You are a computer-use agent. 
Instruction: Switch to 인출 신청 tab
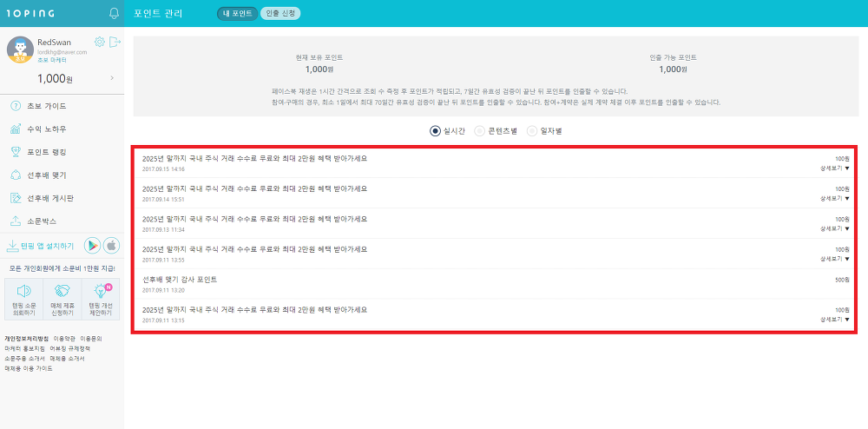[x=280, y=14]
